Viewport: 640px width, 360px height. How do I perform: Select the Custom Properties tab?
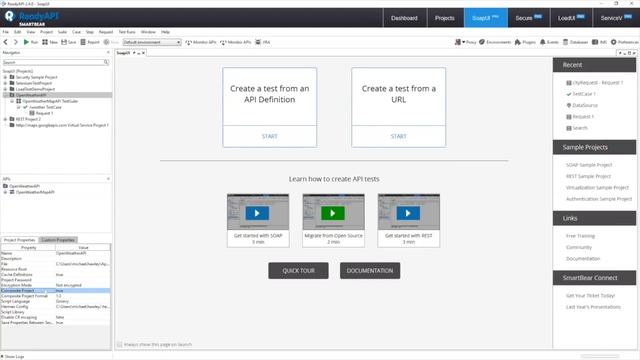(58, 240)
